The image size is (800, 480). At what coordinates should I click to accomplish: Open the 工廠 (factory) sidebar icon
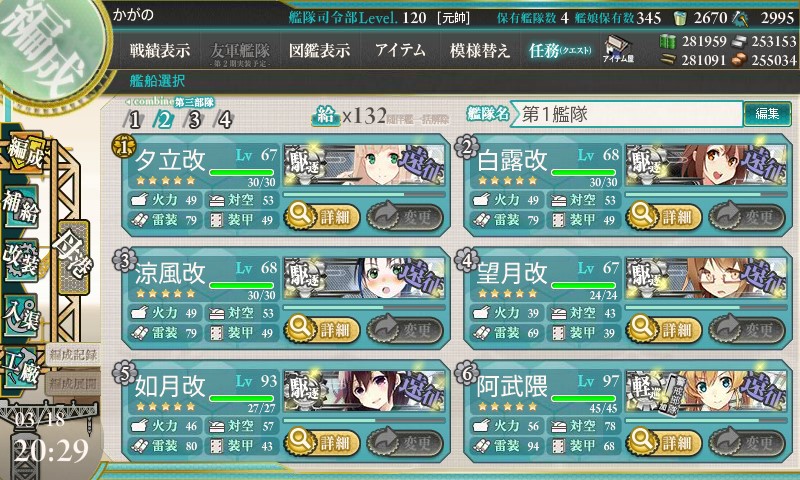[21, 369]
